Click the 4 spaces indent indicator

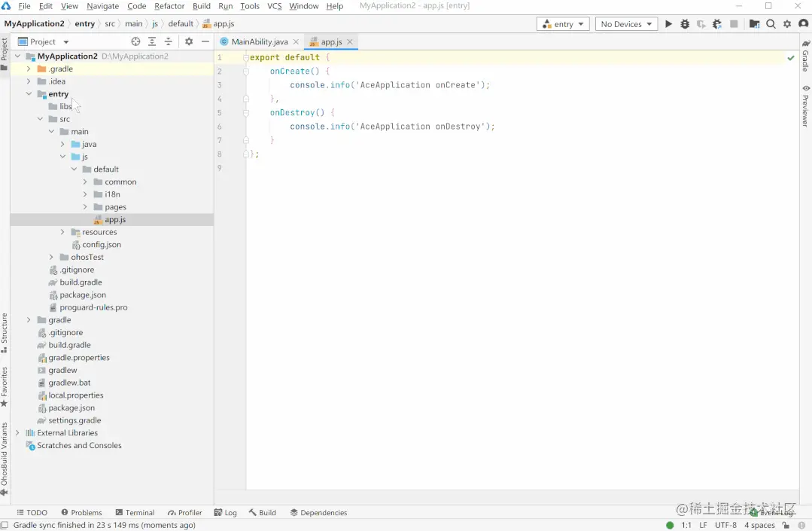(759, 525)
